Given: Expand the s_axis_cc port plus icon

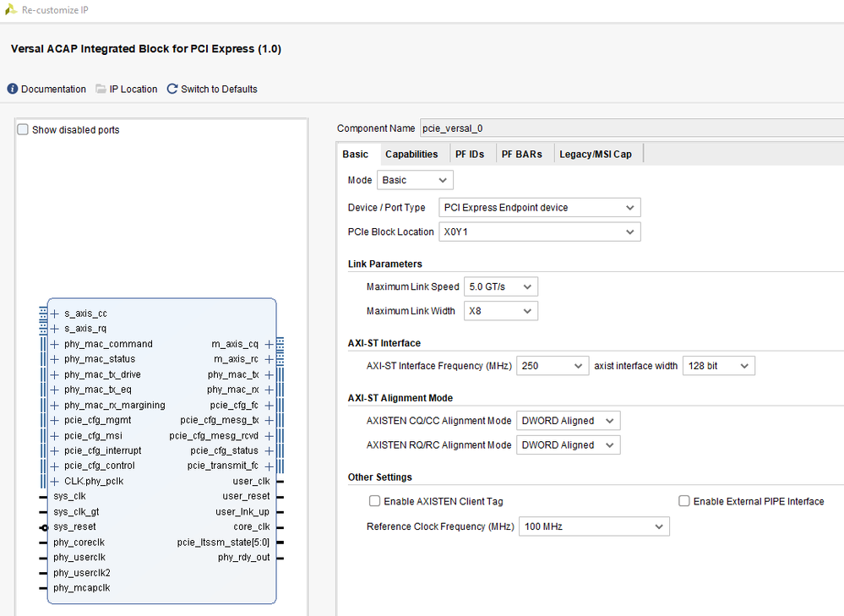Looking at the screenshot, I should (55, 313).
